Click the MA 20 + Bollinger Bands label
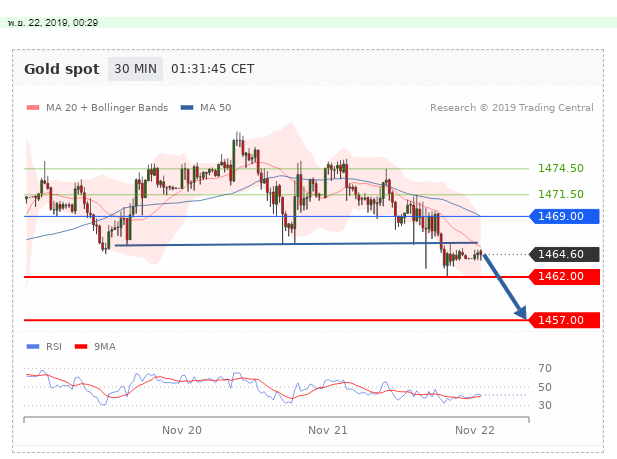Screen dimensions: 617x459 click(x=107, y=107)
